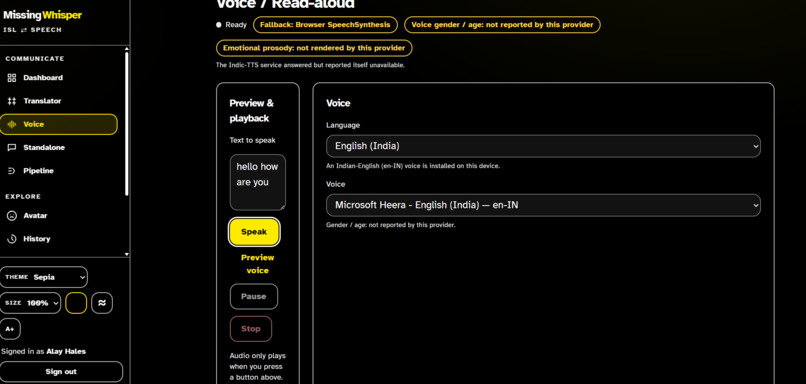This screenshot has height=384, width=806.
Task: Click the Preview voice link
Action: coord(258,264)
